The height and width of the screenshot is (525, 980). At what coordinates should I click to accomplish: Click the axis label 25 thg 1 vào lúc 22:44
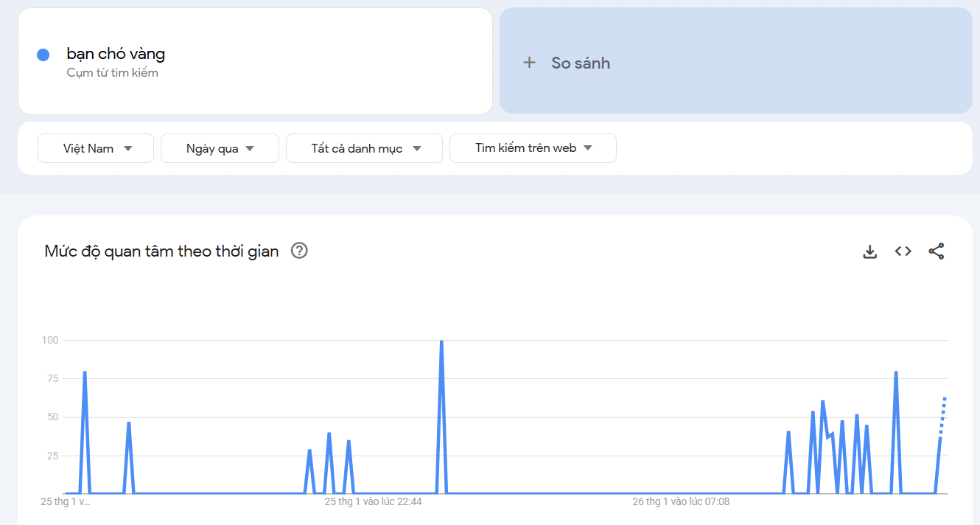(x=374, y=502)
